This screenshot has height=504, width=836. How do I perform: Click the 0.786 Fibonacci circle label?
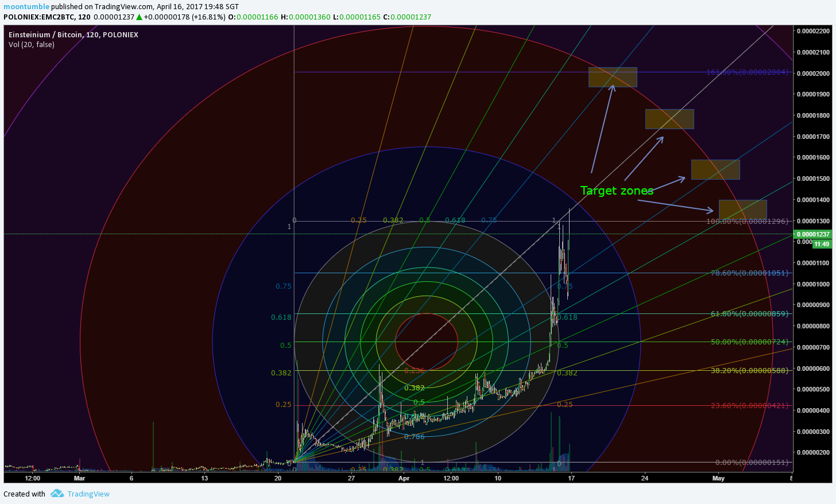[x=415, y=437]
